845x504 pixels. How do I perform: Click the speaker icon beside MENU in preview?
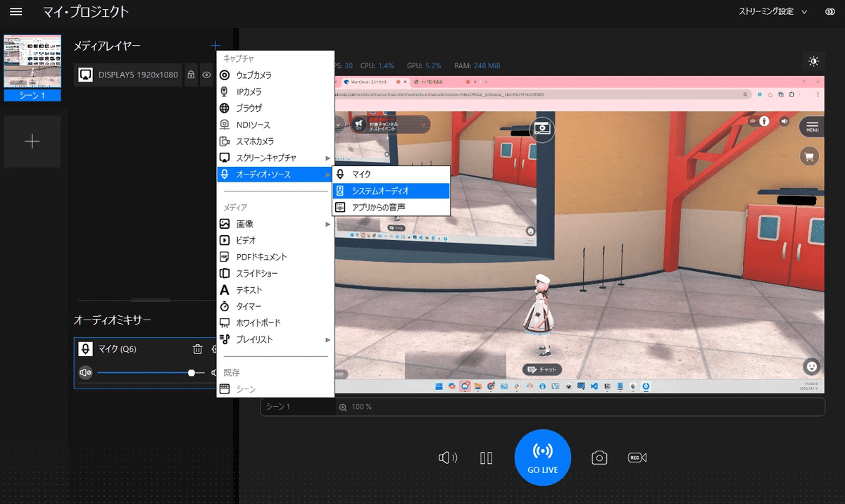(x=784, y=121)
